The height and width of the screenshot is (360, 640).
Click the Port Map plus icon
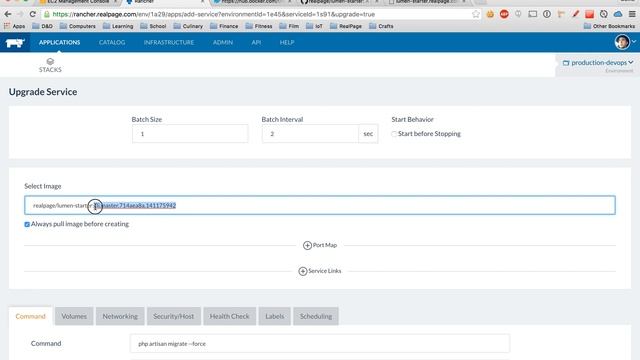tap(307, 245)
